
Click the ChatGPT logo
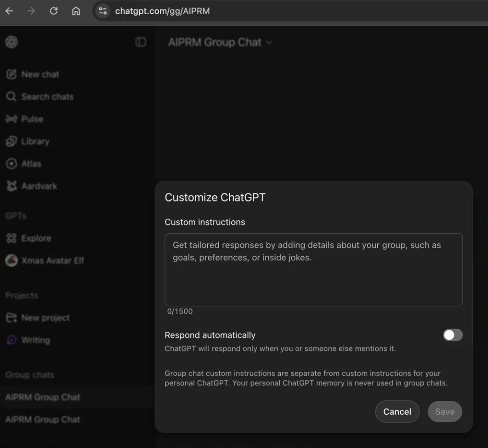coord(11,41)
